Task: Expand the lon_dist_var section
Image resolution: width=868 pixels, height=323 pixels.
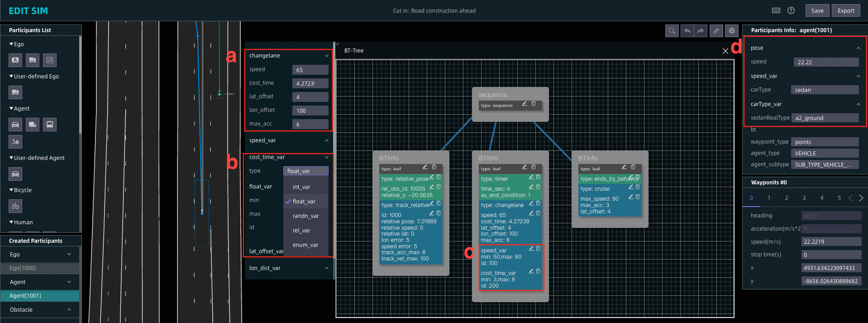Action: 326,268
